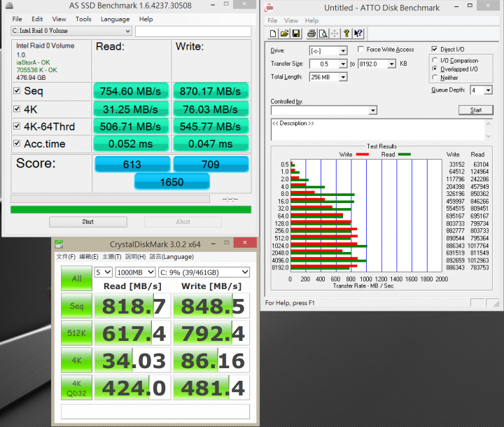Viewport: 504px width, 427px height.
Task: Click the bottom comment field in CrystalDiskMark
Action: [155, 412]
